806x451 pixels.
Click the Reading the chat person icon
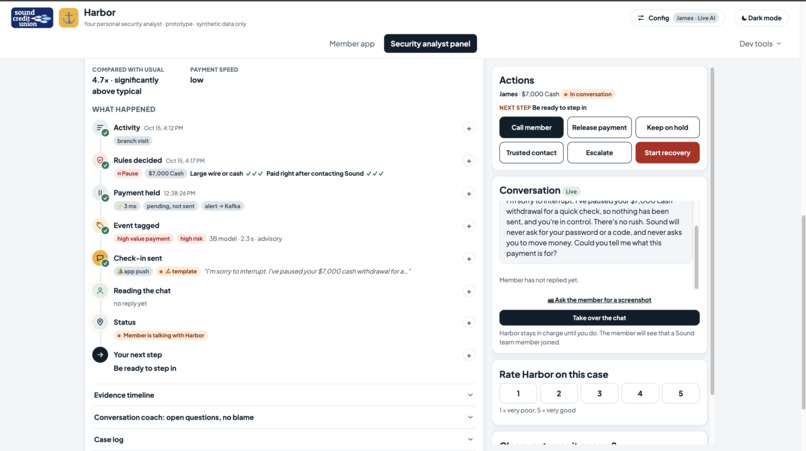[x=100, y=291]
